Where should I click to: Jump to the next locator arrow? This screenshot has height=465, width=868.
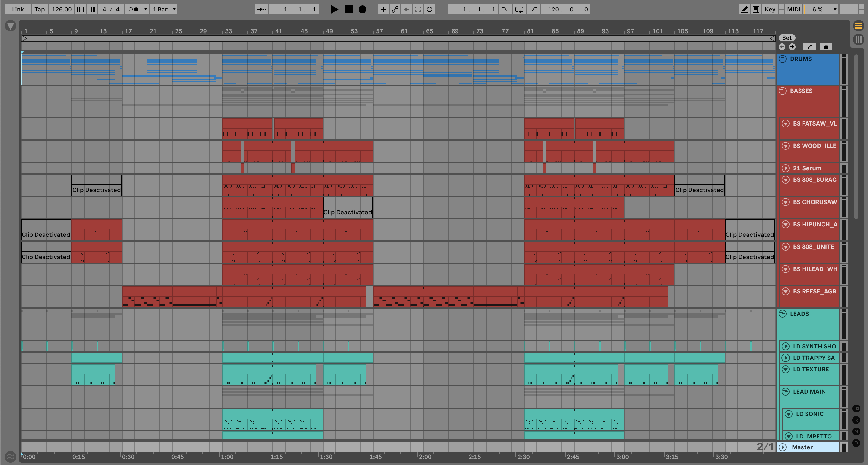point(792,47)
